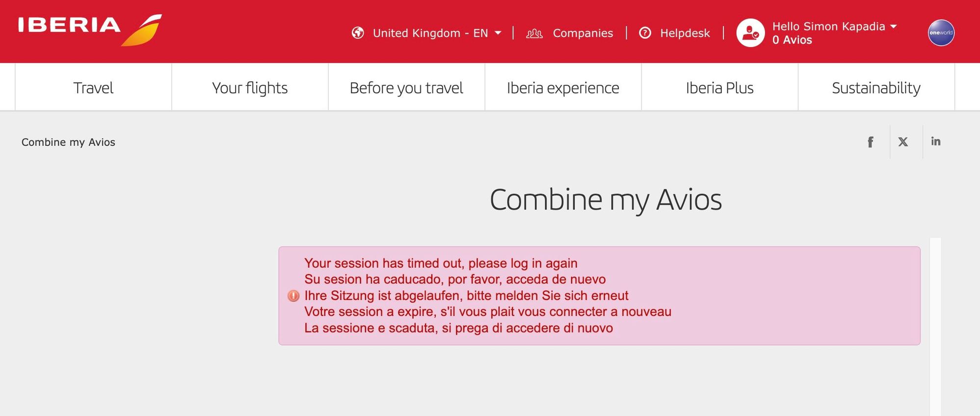Open the Iberia Plus menu
Screen dimensions: 980x416
pos(719,87)
